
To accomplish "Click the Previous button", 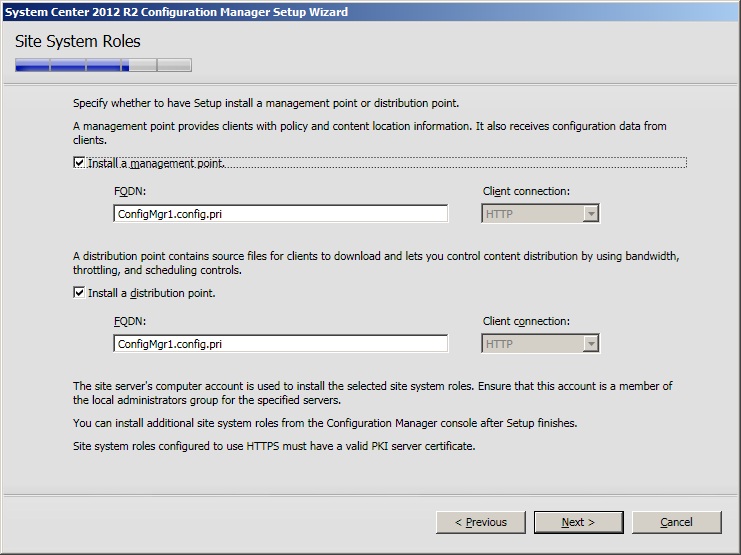I will (480, 522).
